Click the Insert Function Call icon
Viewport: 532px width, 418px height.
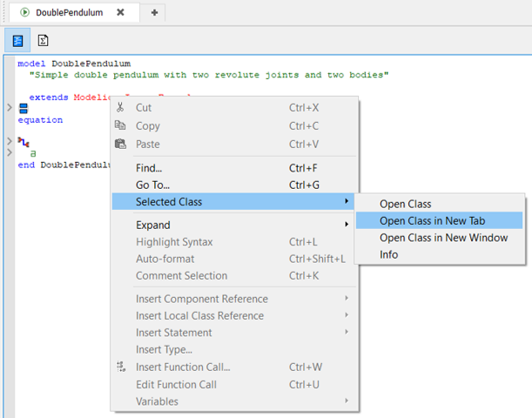click(x=121, y=367)
